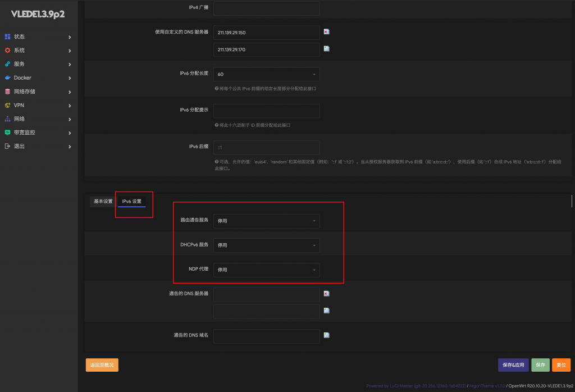This screenshot has height=392, width=575.
Task: Focus the 通告的 DNS 域名 input field
Action: (x=267, y=336)
